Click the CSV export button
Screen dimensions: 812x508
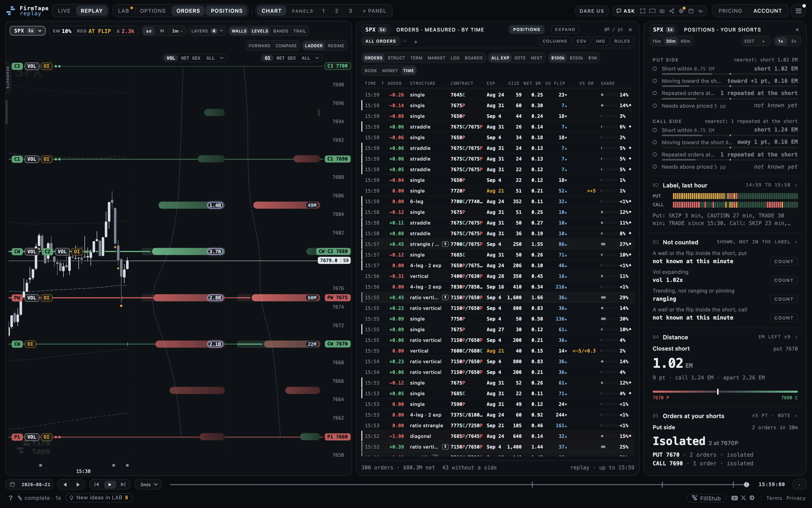[582, 41]
